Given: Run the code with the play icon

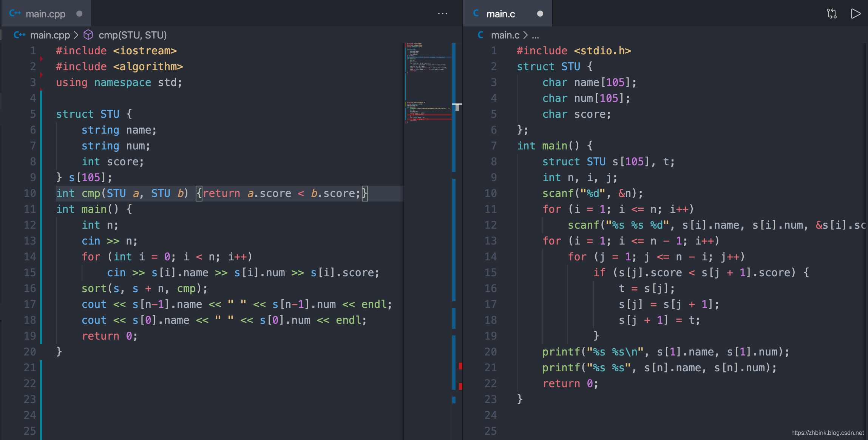Looking at the screenshot, I should 856,14.
